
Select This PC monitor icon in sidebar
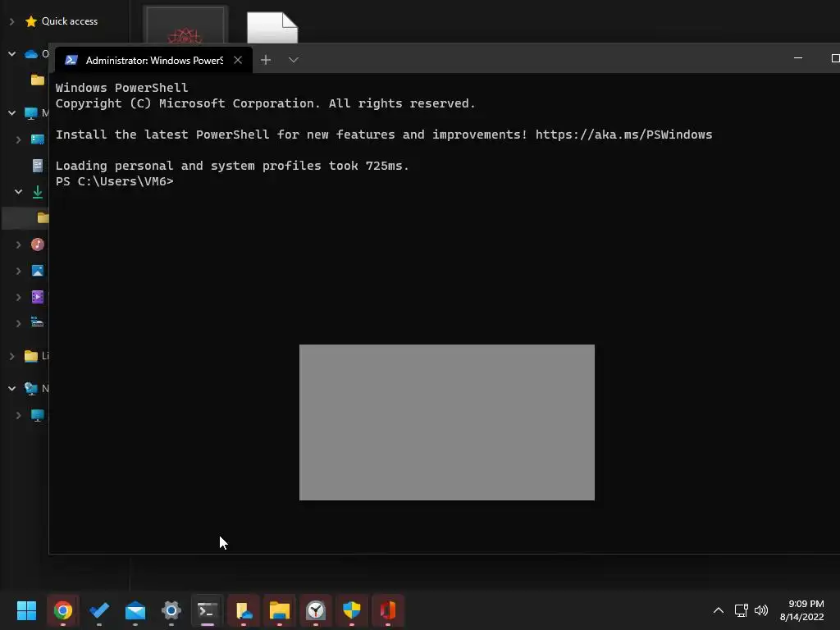coord(31,113)
